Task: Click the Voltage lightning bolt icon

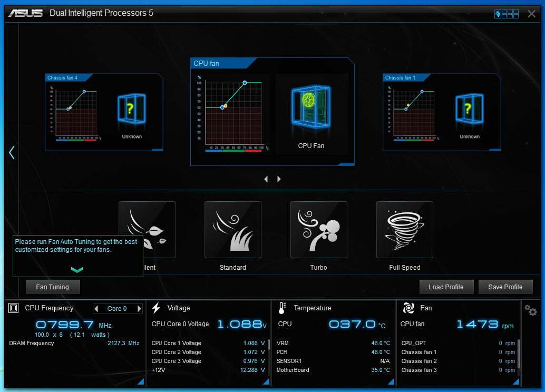Action: click(x=156, y=308)
